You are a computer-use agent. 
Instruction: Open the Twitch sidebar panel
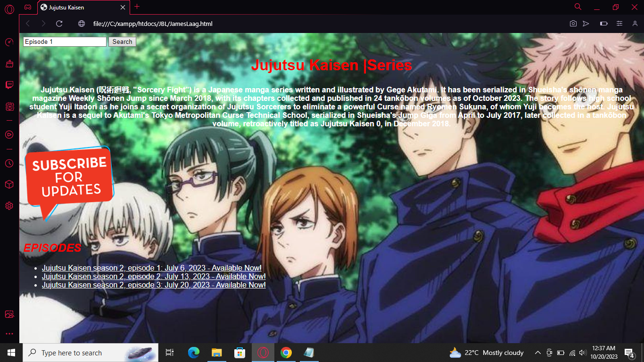click(x=9, y=85)
